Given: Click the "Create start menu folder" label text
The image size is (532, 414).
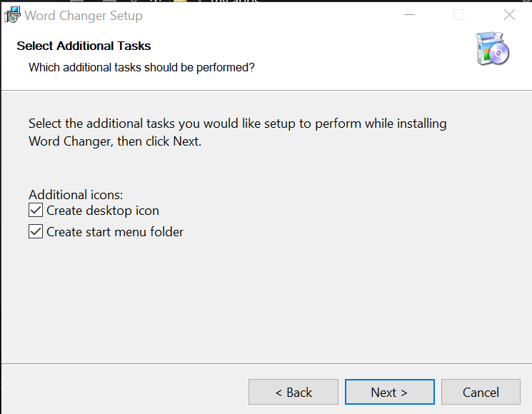Looking at the screenshot, I should point(115,232).
